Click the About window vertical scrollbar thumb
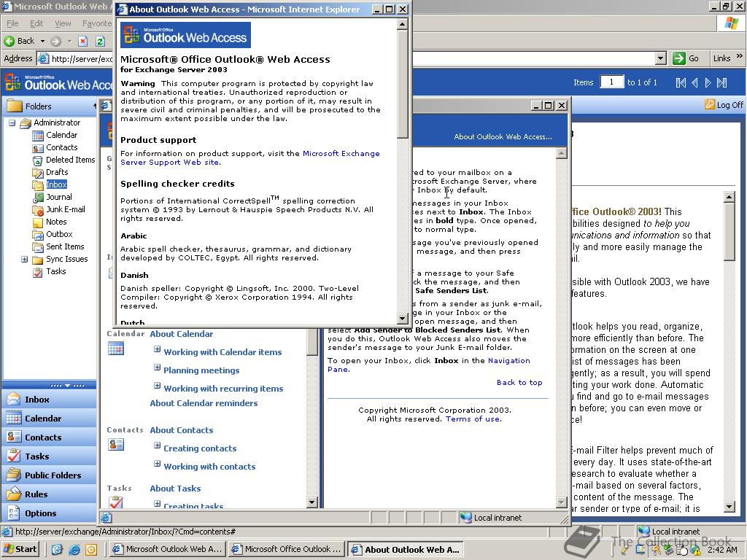 pos(403,85)
